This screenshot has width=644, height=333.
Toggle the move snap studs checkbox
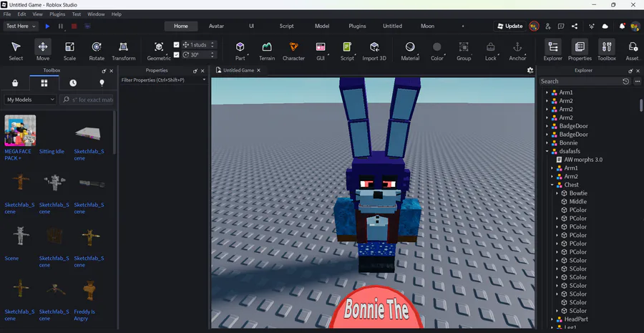tap(176, 44)
